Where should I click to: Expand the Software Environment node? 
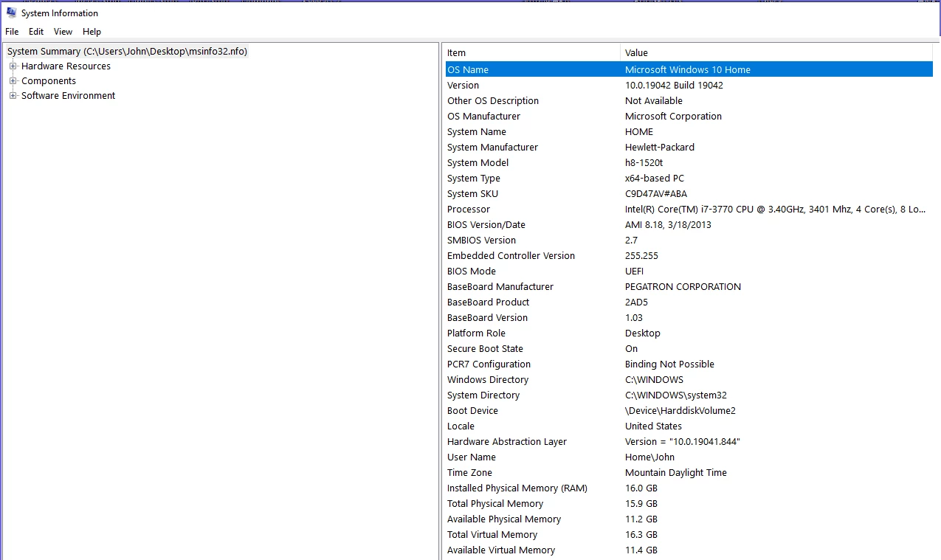pos(13,96)
